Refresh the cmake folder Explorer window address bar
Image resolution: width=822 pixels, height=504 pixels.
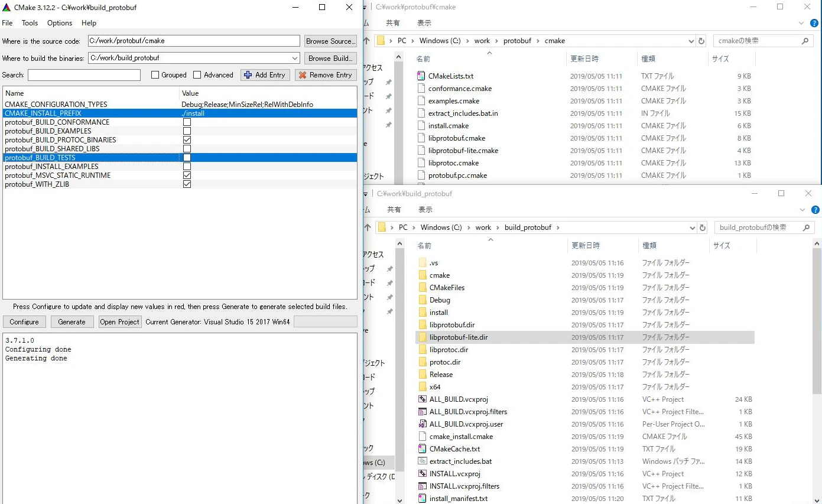701,41
